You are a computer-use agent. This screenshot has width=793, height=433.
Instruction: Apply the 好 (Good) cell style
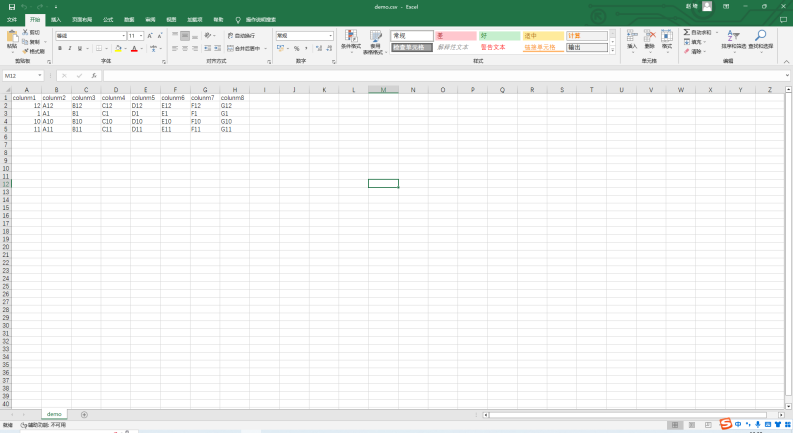coord(499,35)
